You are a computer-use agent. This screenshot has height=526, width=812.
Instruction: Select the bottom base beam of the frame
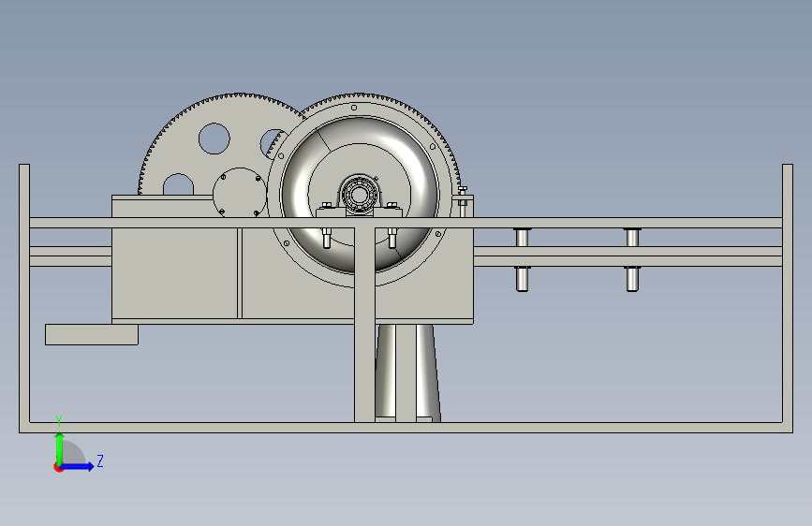406,428
